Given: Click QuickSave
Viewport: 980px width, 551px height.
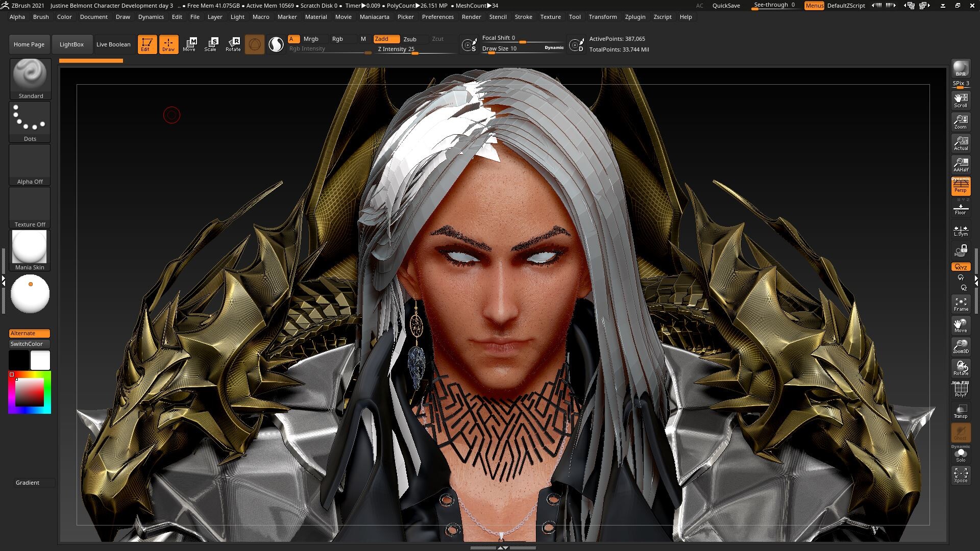Looking at the screenshot, I should click(x=726, y=6).
